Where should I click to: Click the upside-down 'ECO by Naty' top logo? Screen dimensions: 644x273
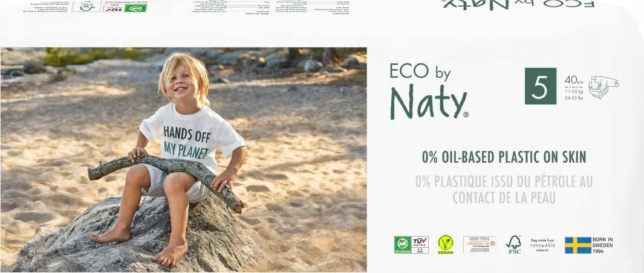pyautogui.click(x=518, y=4)
